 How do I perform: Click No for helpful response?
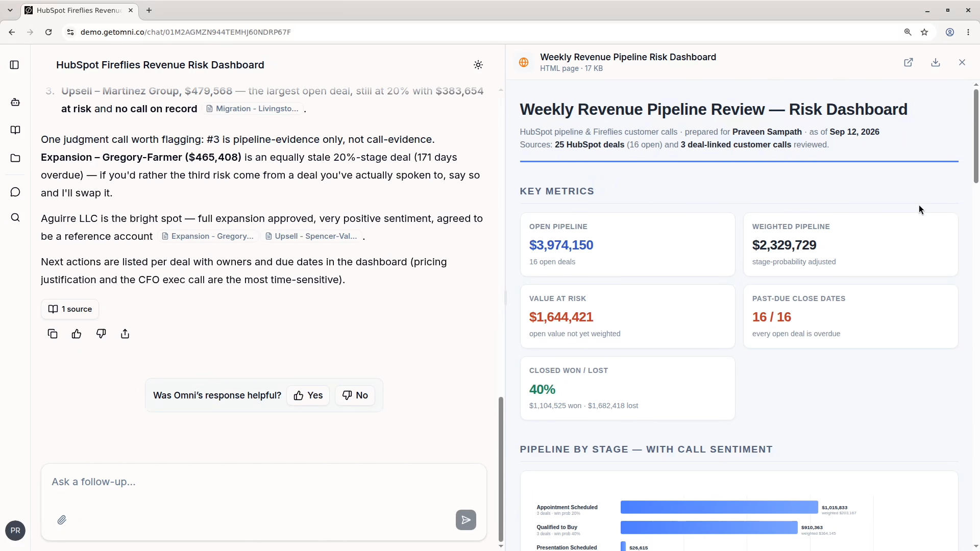click(355, 395)
